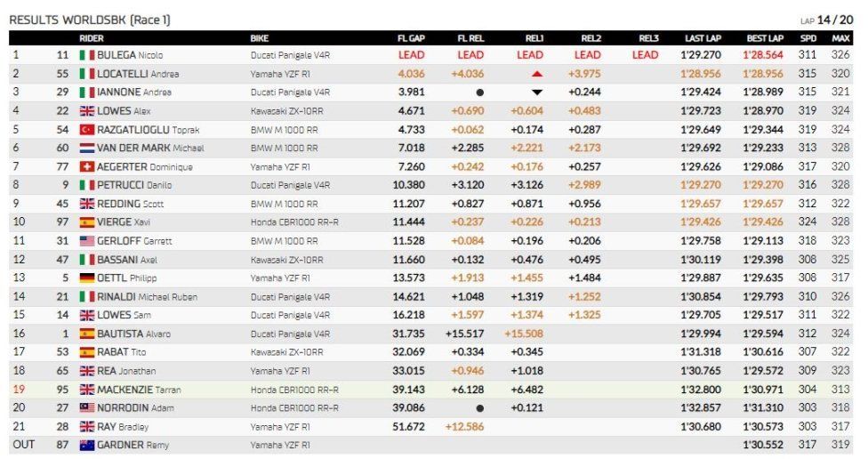Click the Italian flag beside IANNONE
868x459 pixels.
(x=87, y=93)
